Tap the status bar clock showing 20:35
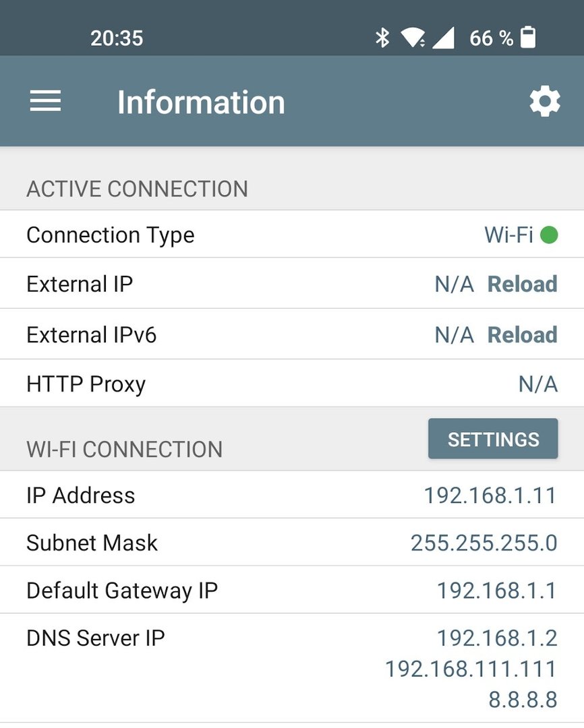Screen dimensions: 584x728 (x=117, y=38)
